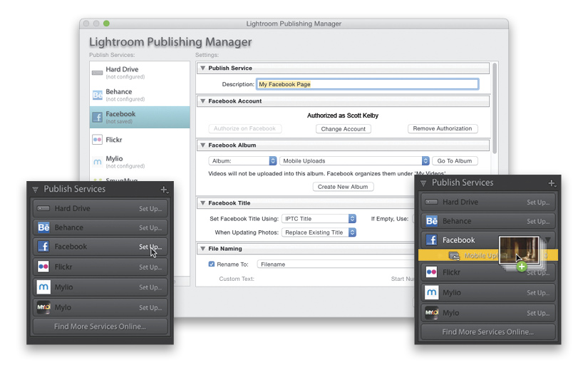
Task: Click the Change Account button
Action: pyautogui.click(x=343, y=129)
